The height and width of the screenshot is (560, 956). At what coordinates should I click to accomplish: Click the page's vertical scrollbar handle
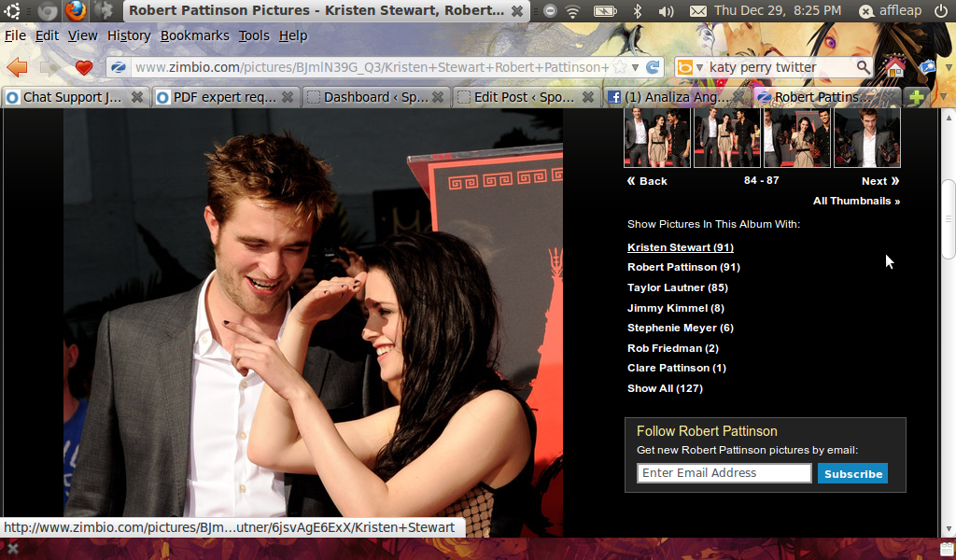click(948, 219)
